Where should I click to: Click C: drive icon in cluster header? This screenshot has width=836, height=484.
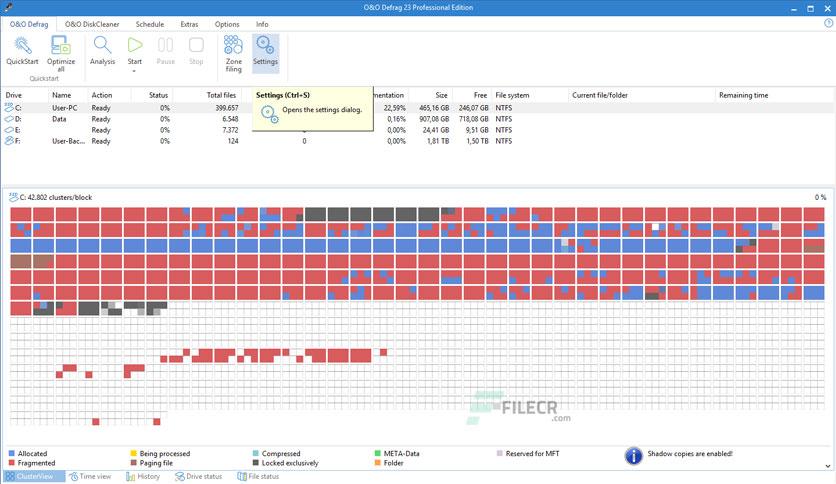coord(13,197)
